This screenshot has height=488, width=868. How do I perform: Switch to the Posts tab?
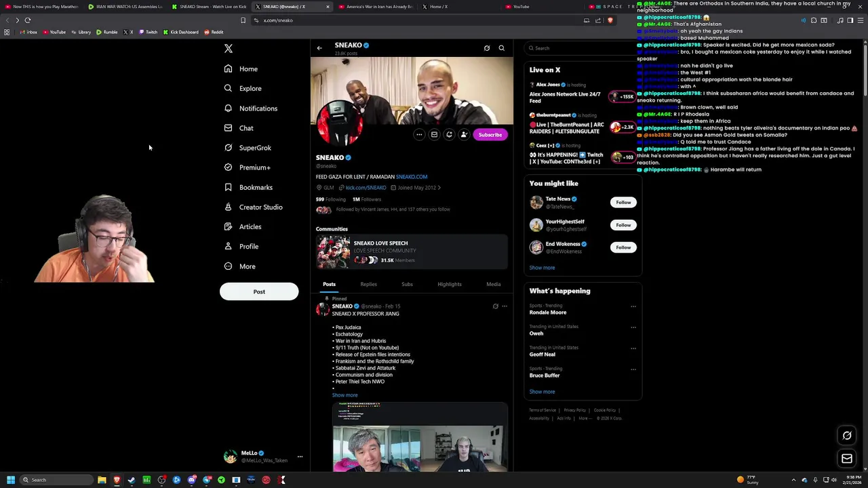(x=329, y=285)
